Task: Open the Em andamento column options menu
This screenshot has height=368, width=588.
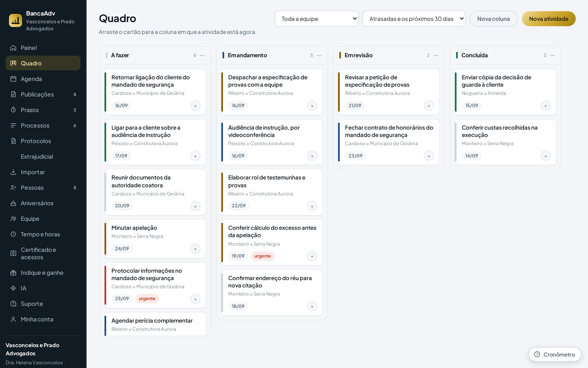Action: point(319,55)
